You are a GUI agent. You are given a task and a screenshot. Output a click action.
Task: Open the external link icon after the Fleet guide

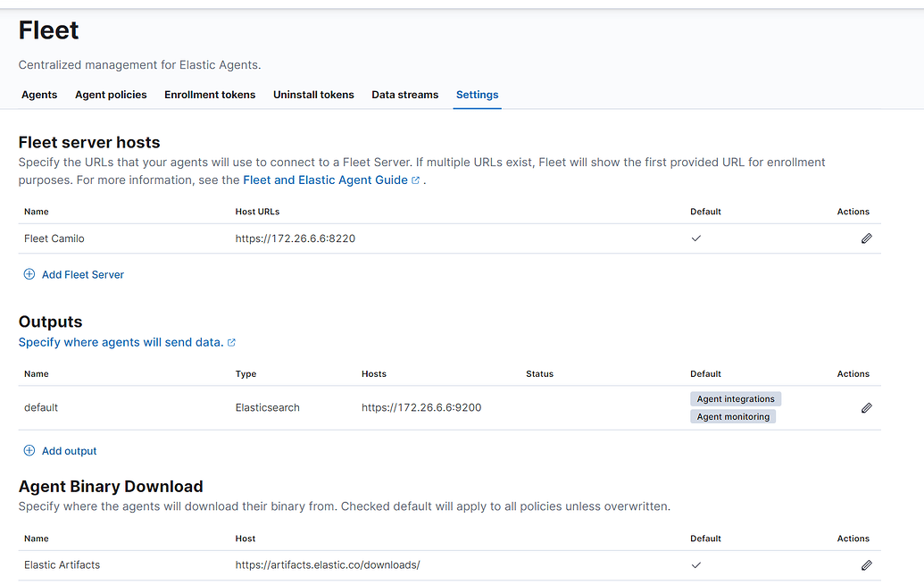[413, 179]
